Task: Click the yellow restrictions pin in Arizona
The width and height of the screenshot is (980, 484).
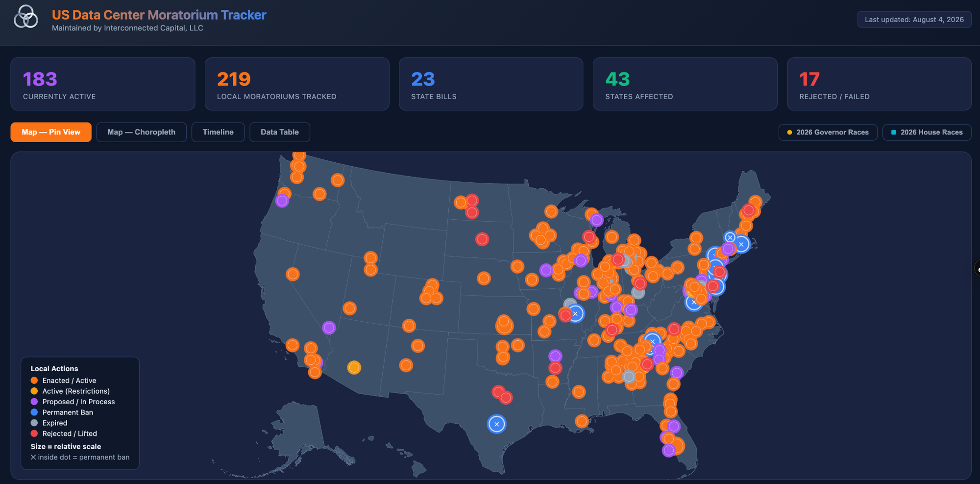Action: [x=354, y=367]
